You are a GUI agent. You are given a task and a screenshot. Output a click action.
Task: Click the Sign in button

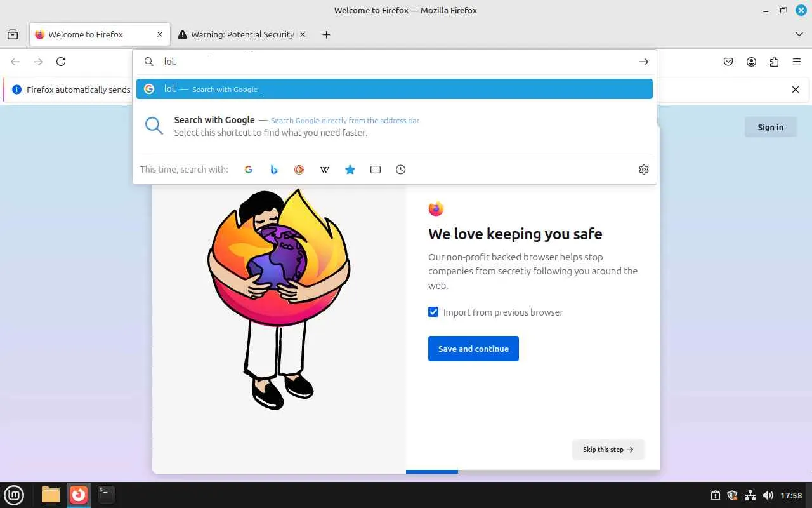click(x=770, y=127)
